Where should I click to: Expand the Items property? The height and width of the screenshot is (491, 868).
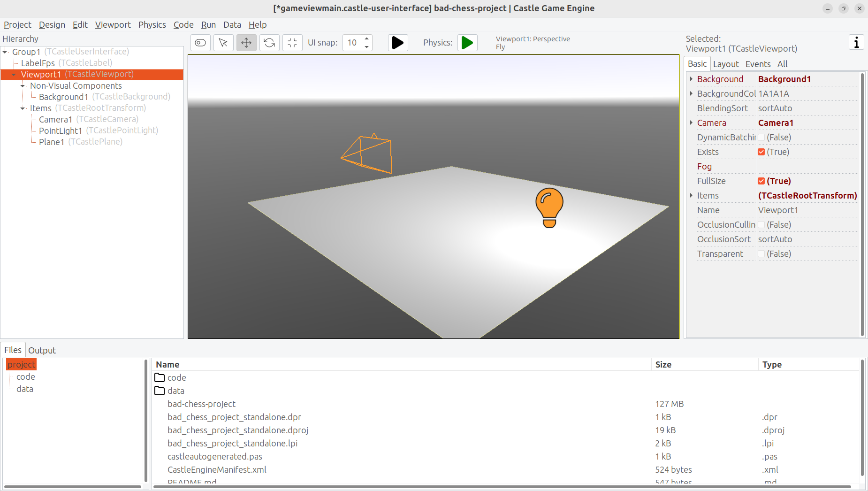coord(691,195)
